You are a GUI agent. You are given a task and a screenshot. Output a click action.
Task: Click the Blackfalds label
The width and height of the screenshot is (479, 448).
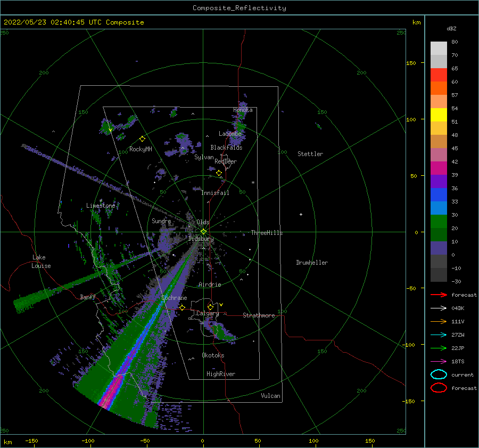coord(226,148)
